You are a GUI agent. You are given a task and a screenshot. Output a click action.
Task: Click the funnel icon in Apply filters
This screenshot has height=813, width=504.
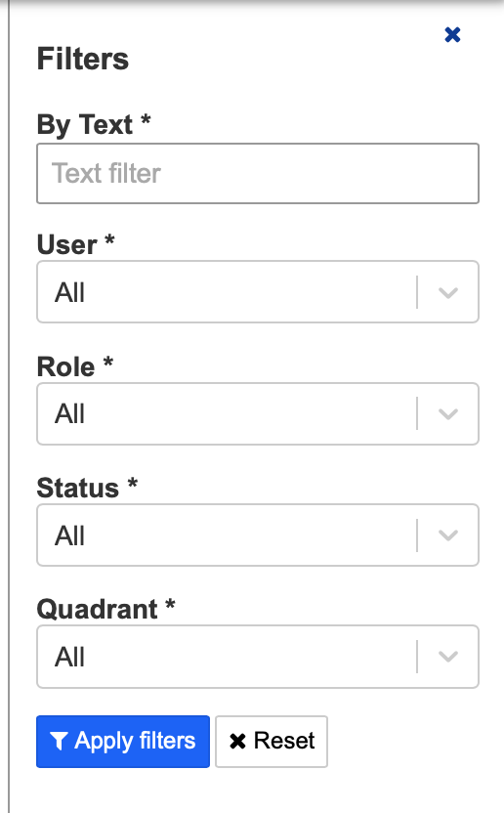(59, 742)
